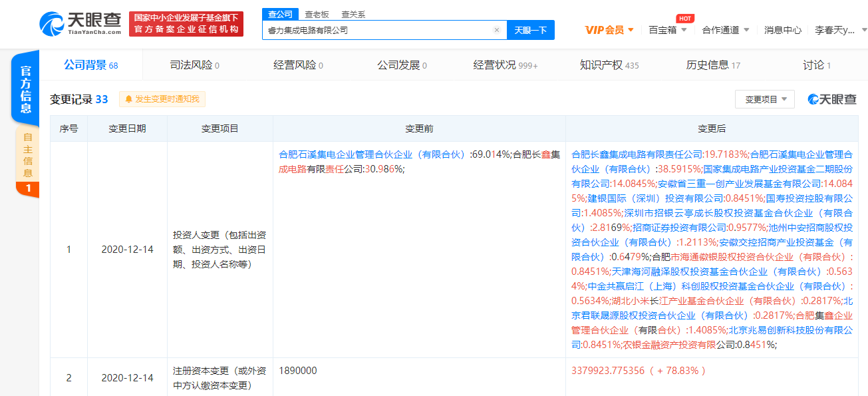Click the bell change-notification icon

coord(128,99)
